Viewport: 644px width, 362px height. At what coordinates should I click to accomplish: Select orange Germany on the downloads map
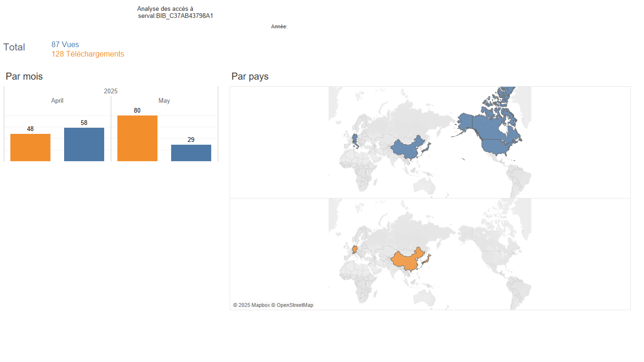355,249
